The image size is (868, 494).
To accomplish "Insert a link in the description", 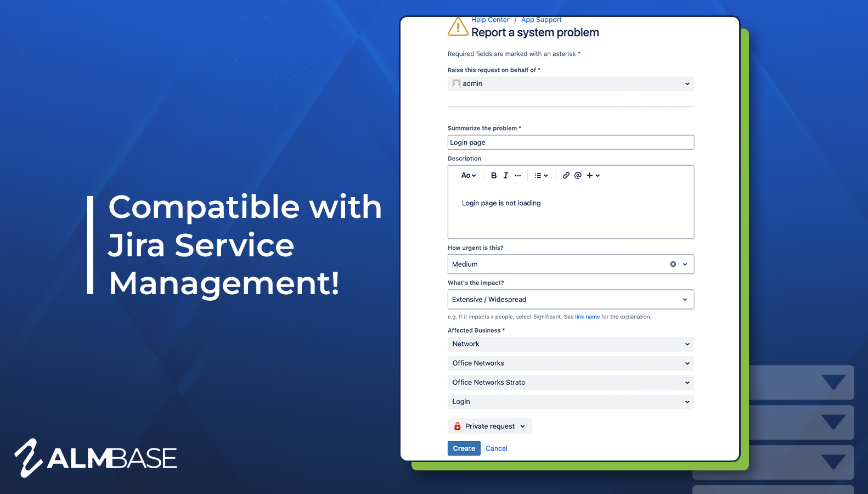I will (566, 176).
